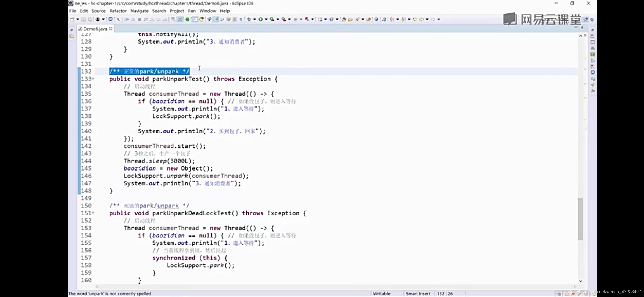Open the Navigate menu

tap(139, 11)
